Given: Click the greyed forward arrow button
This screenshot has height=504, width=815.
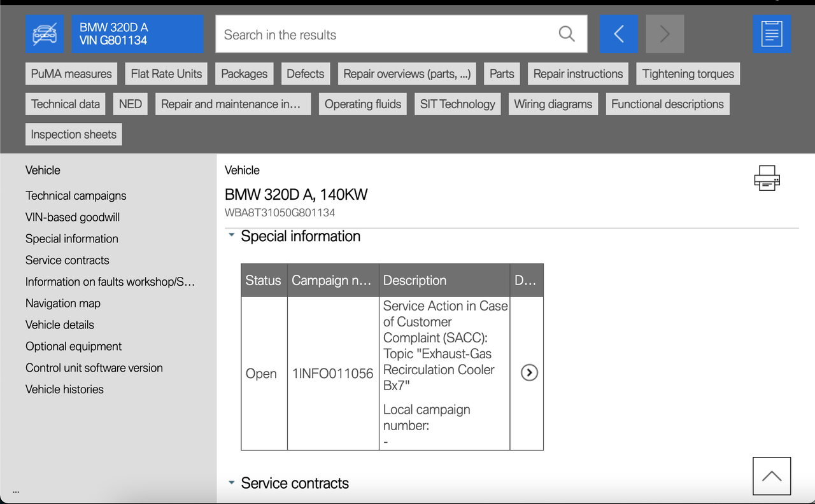Looking at the screenshot, I should pos(665,34).
